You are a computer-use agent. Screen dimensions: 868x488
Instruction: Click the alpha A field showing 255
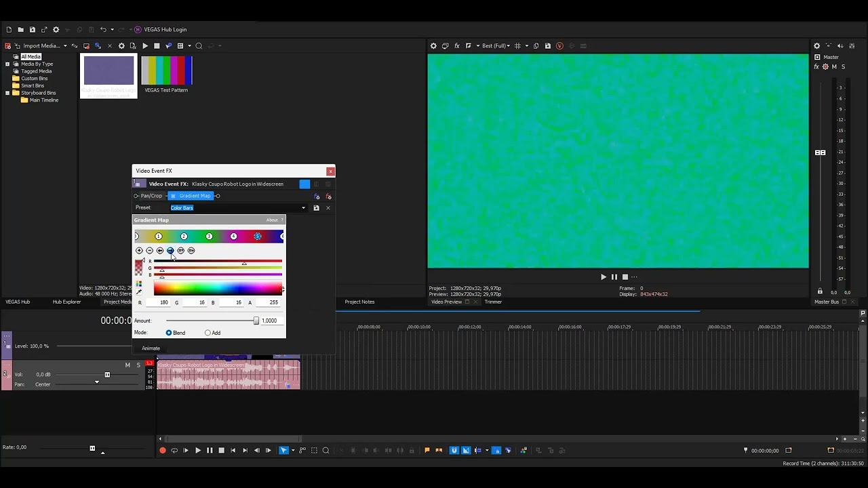coord(267,303)
